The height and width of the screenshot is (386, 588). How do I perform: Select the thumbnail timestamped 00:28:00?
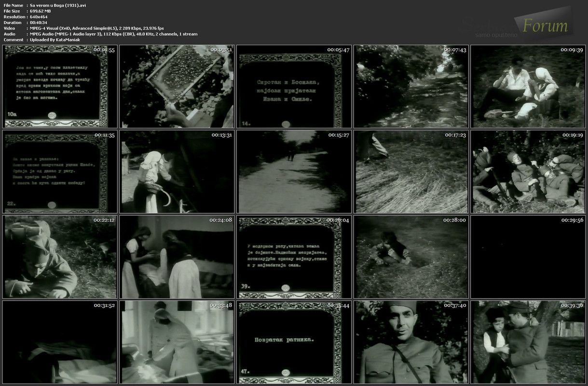[x=410, y=257]
